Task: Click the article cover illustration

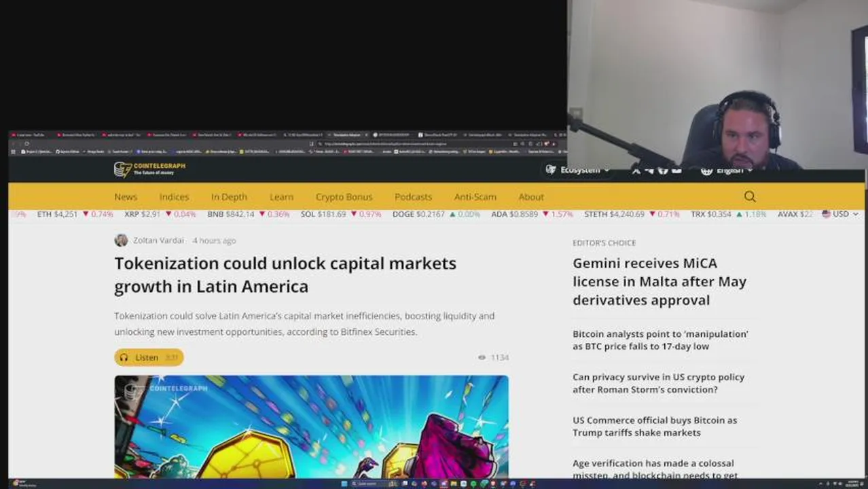Action: point(311,427)
